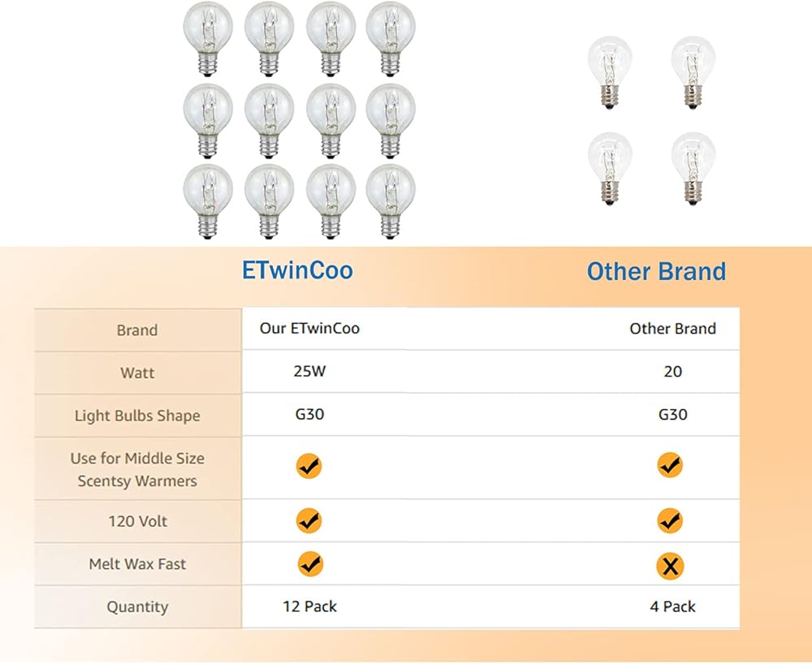Click the top-left bulb of the four-bulb group
Image resolution: width=812 pixels, height=664 pixels.
(610, 71)
